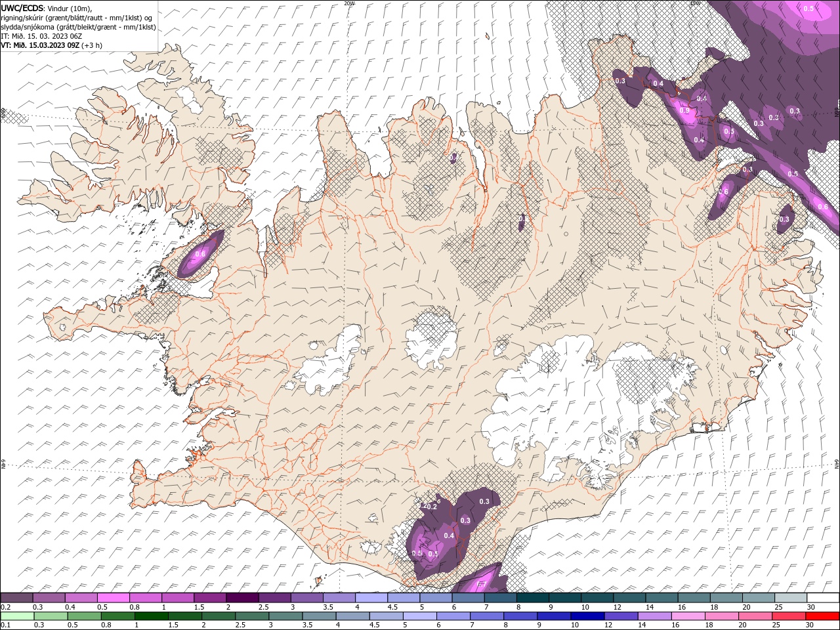Image resolution: width=840 pixels, height=630 pixels.
Task: Pick the palest green swatch starting the rain legend row
Action: coord(17,616)
